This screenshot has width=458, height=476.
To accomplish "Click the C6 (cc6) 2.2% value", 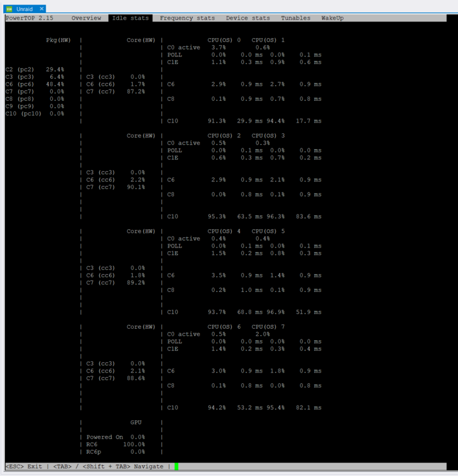I will [138, 180].
